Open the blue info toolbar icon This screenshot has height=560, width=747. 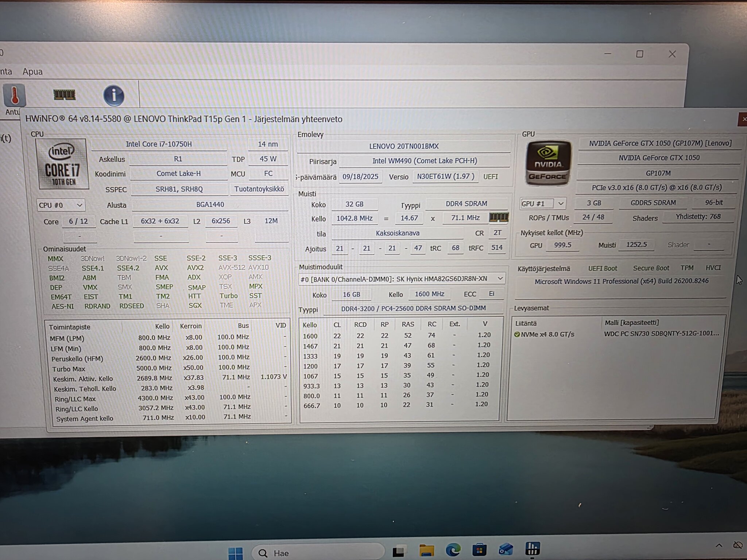(114, 96)
